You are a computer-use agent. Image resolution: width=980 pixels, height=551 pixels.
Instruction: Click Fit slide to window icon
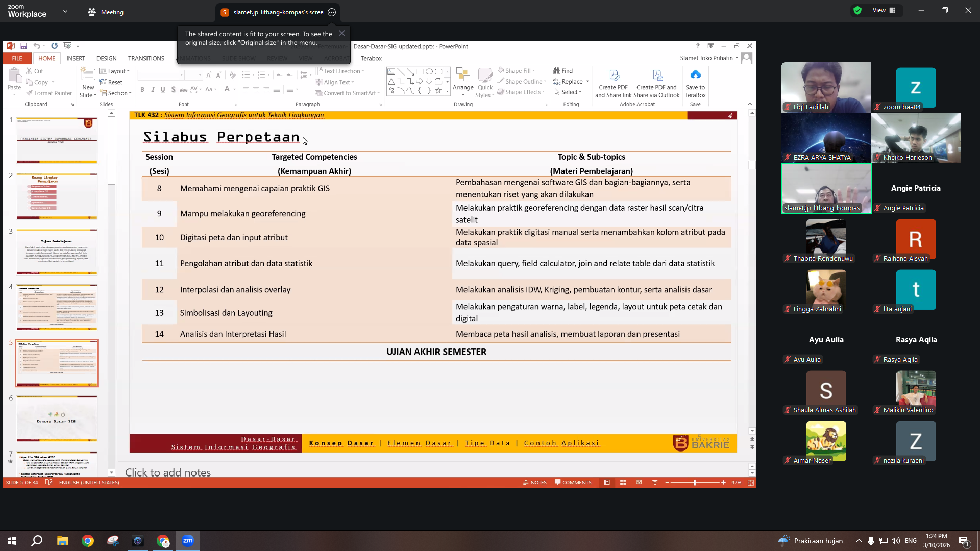750,483
